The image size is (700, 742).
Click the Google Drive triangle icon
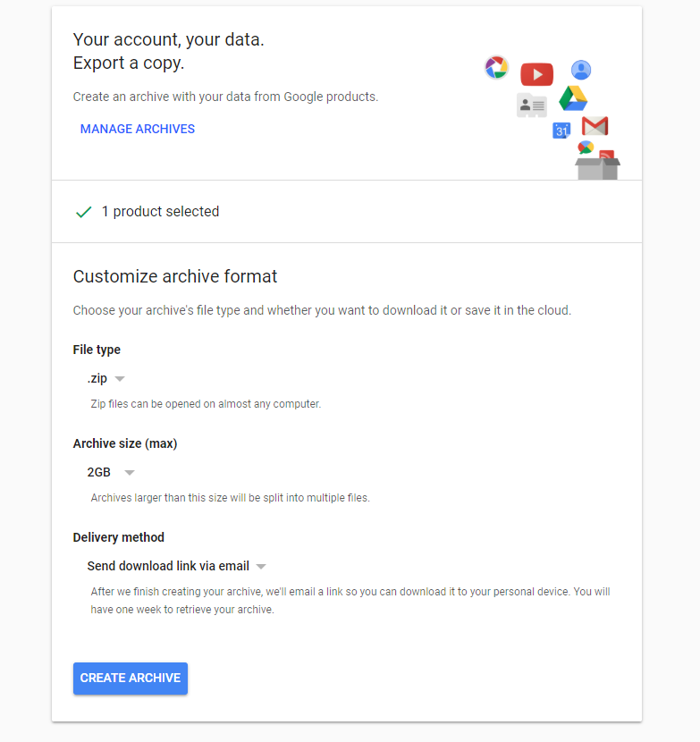click(572, 98)
